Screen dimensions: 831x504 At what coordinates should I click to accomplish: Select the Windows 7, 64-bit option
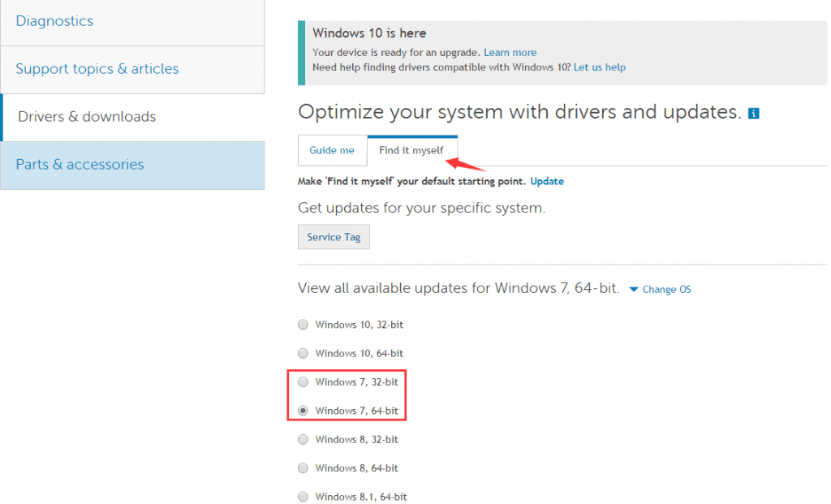[303, 411]
